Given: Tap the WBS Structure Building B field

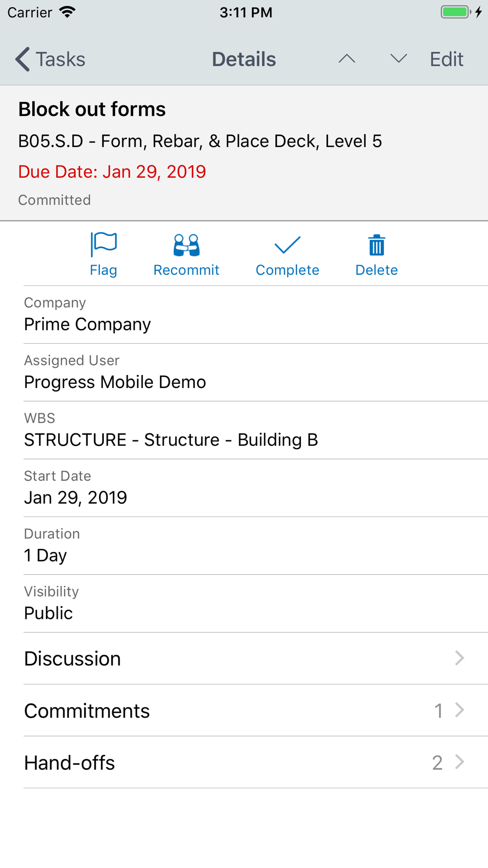Looking at the screenshot, I should (x=256, y=430).
